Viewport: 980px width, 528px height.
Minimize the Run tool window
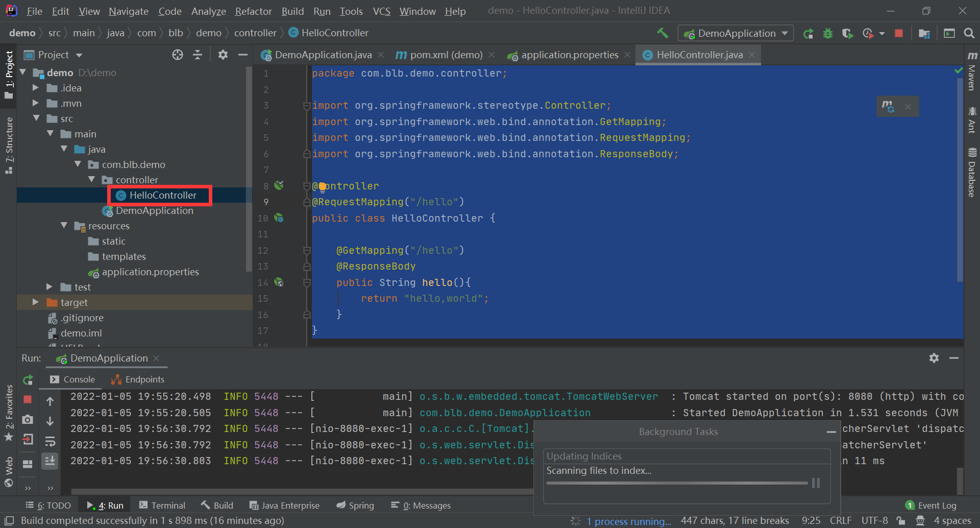point(954,358)
